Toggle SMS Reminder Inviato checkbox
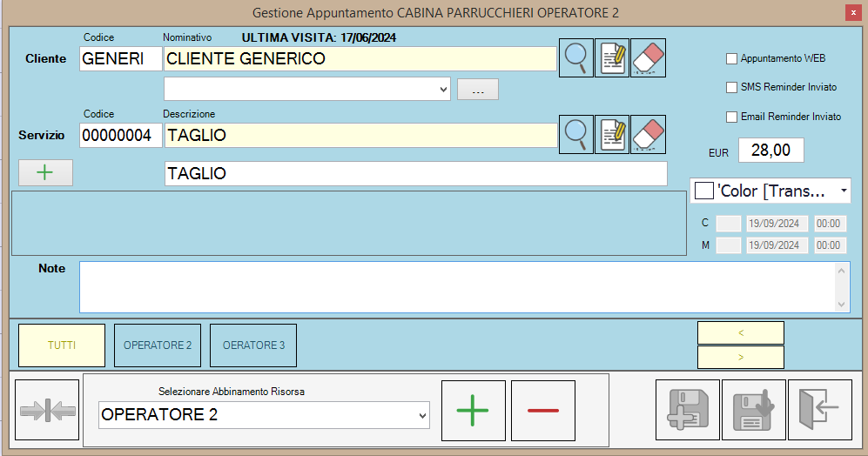The image size is (868, 456). tap(731, 88)
